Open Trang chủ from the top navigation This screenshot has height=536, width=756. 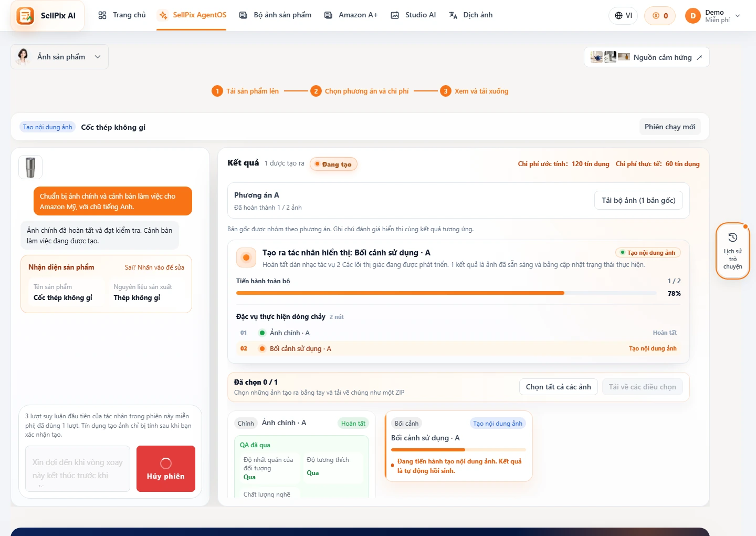click(x=122, y=15)
